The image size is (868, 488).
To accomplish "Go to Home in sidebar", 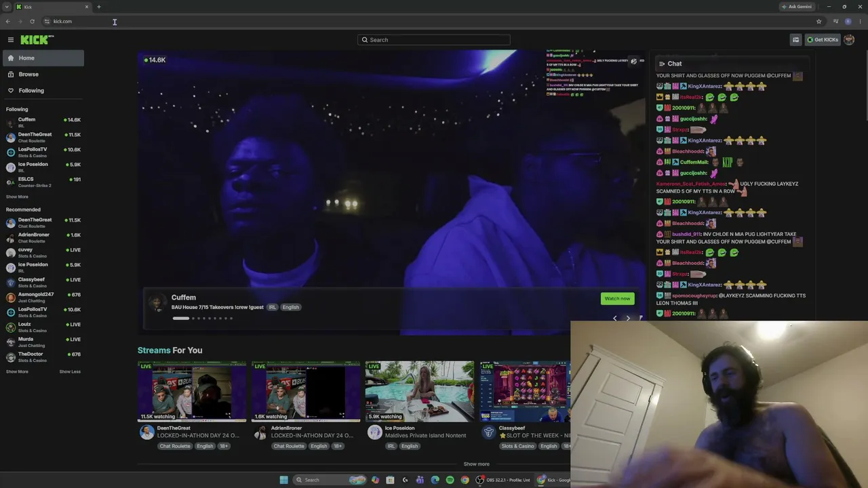I will [42, 58].
